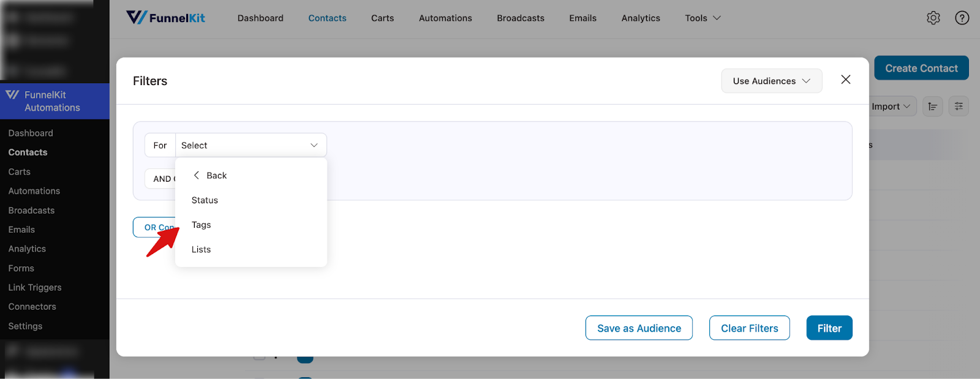Open Settings in the left sidebar
Viewport: 980px width, 379px height.
click(25, 326)
